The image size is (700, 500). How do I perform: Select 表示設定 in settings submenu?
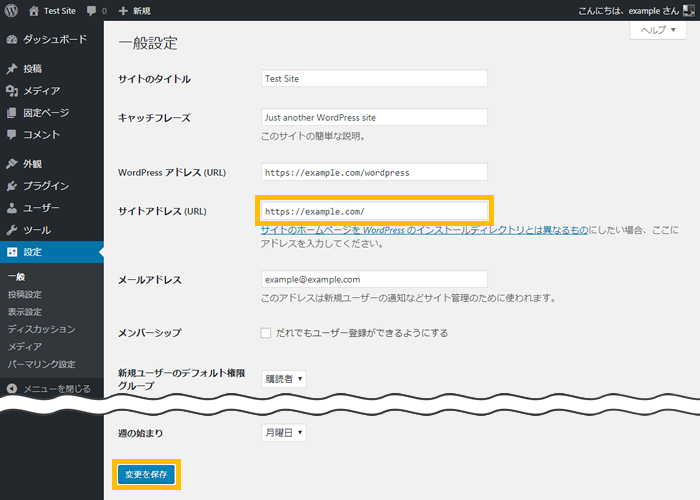(x=25, y=311)
